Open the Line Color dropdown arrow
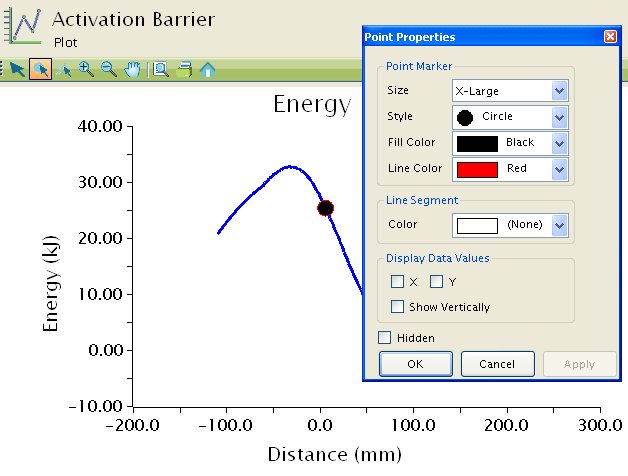The height and width of the screenshot is (476, 628). pos(560,169)
